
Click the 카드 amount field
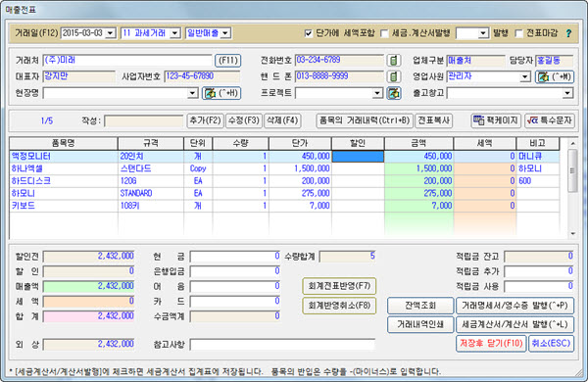[x=235, y=302]
